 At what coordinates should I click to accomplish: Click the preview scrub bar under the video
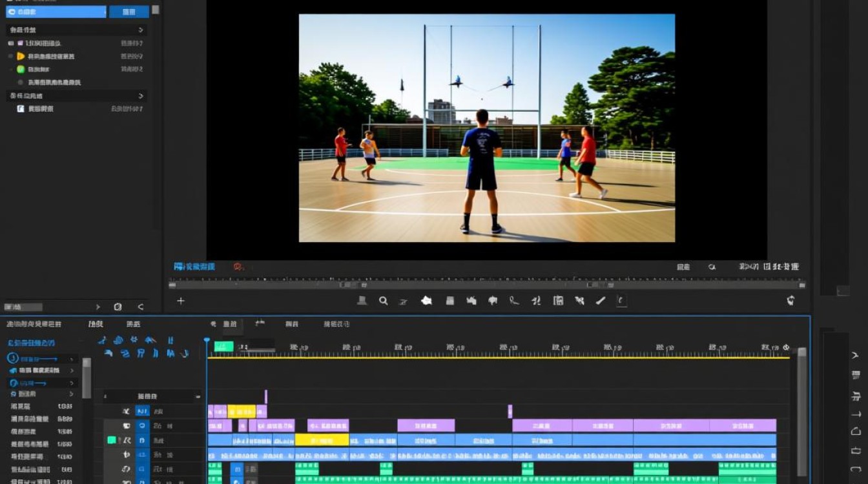coord(487,284)
